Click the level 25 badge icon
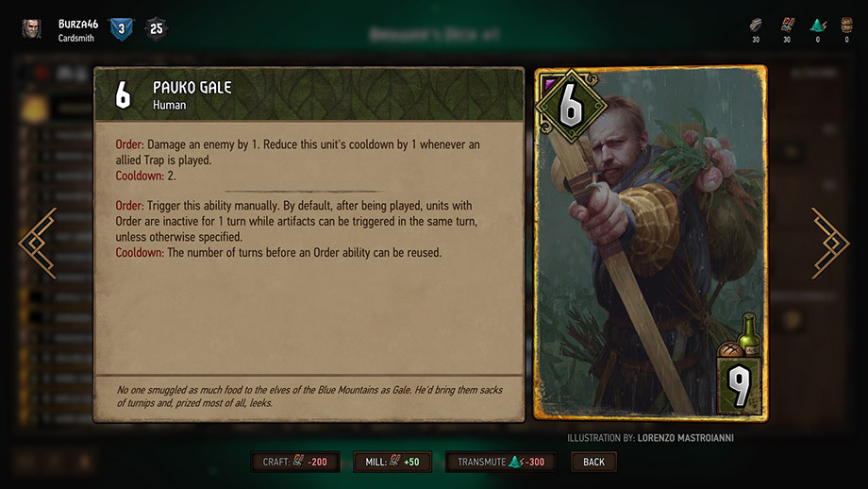This screenshot has width=868, height=489. pyautogui.click(x=157, y=29)
